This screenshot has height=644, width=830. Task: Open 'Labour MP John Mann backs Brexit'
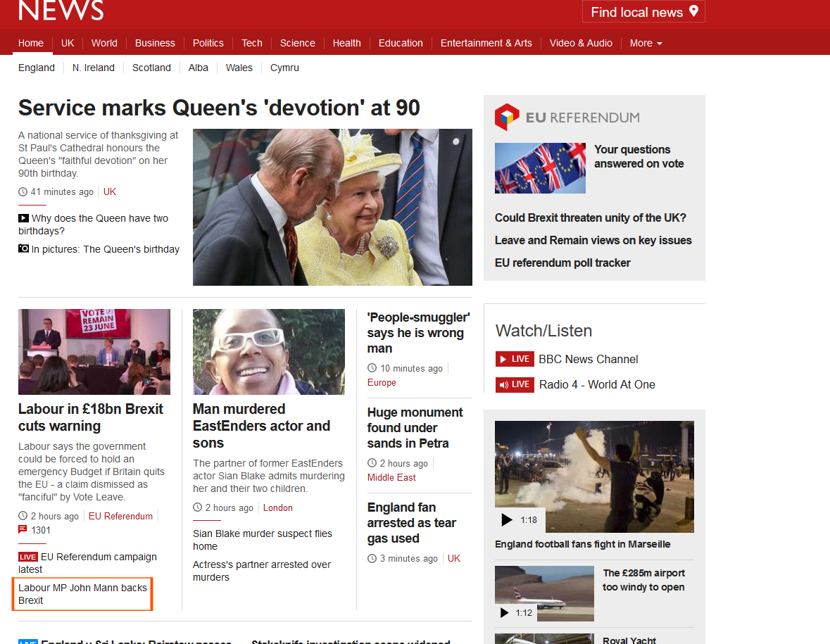pos(82,594)
